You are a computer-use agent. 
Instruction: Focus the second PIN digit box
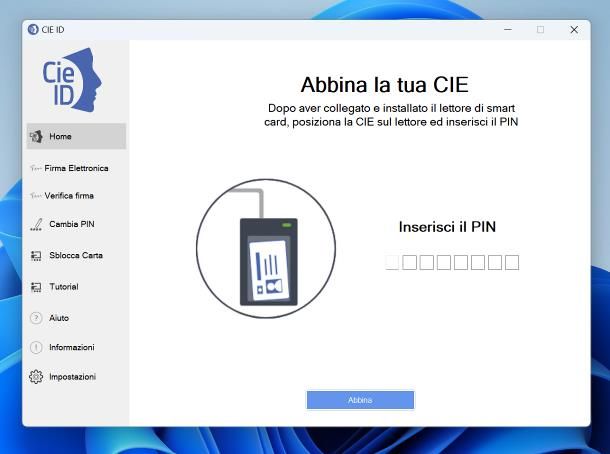coord(409,262)
